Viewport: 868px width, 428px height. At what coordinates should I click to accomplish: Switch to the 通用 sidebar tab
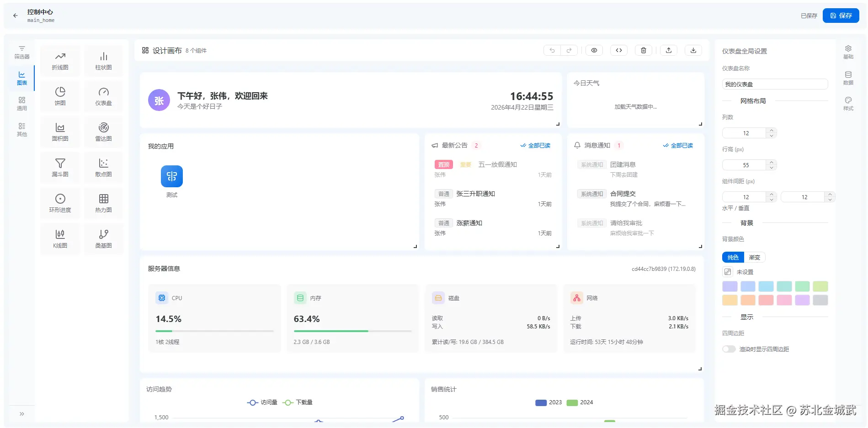pyautogui.click(x=21, y=104)
